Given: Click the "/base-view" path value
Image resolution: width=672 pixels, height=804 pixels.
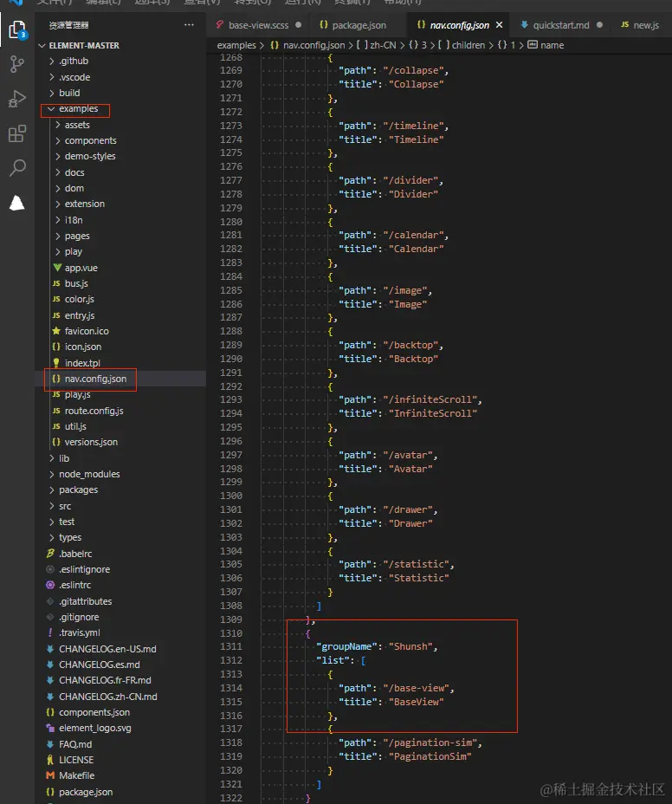Looking at the screenshot, I should click(416, 688).
